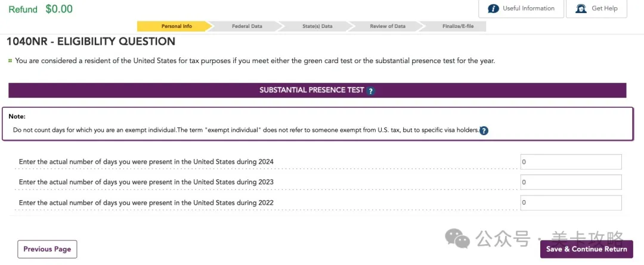Click green bullet before resident definition text

(x=10, y=61)
